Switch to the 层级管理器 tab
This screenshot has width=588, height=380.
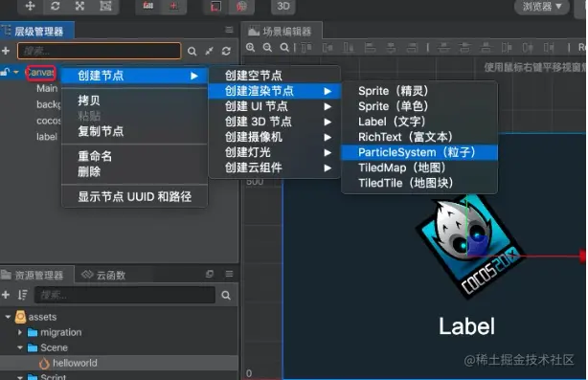coord(36,31)
